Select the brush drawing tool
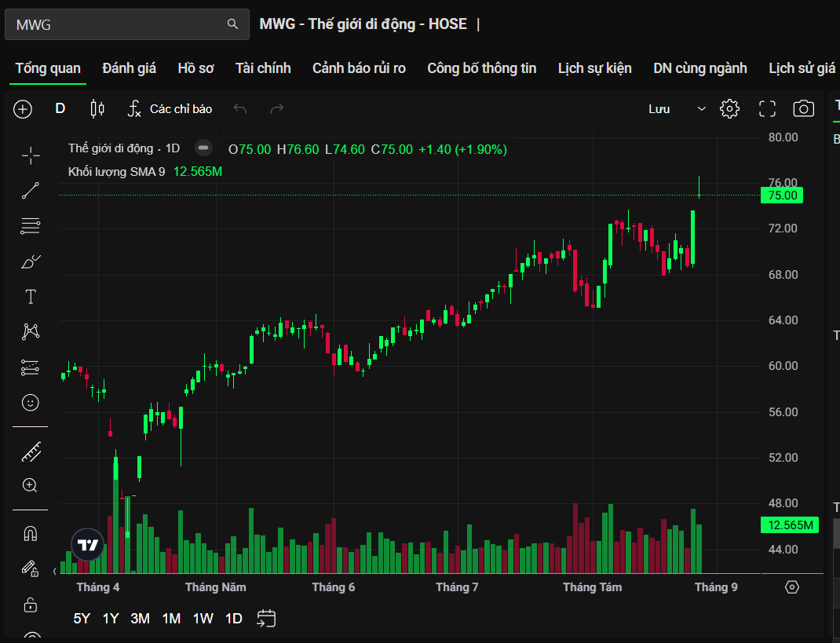Screen dimensions: 840x643 (x=31, y=261)
